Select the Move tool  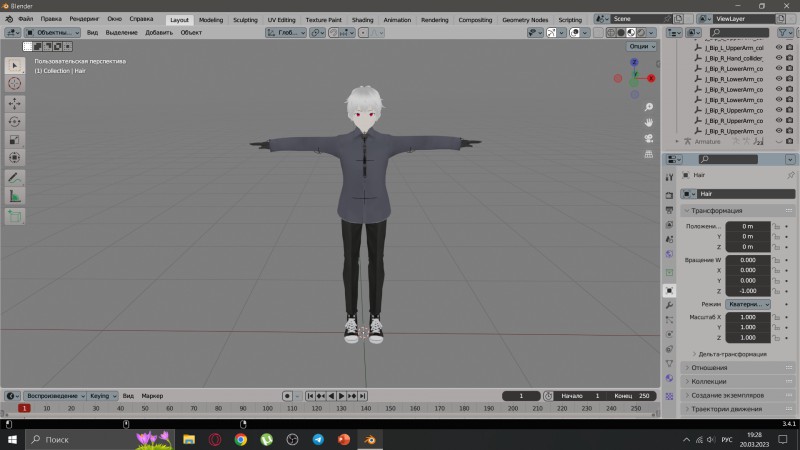(x=14, y=104)
